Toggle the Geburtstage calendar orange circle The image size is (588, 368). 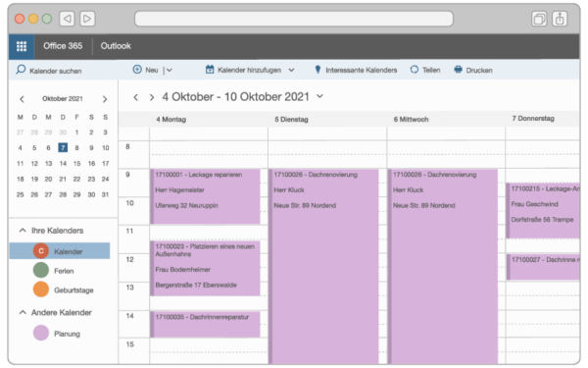[41, 289]
